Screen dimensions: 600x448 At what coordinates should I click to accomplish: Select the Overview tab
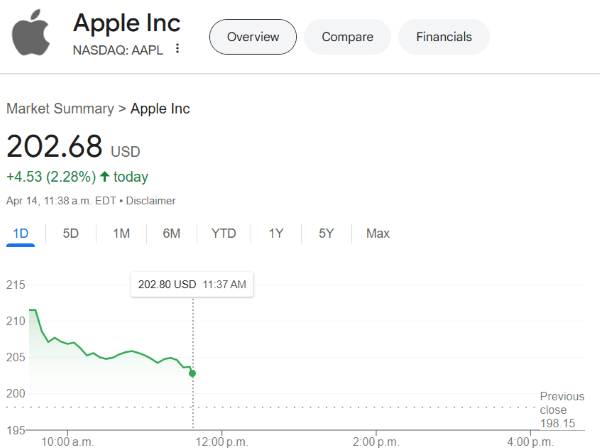pyautogui.click(x=252, y=37)
